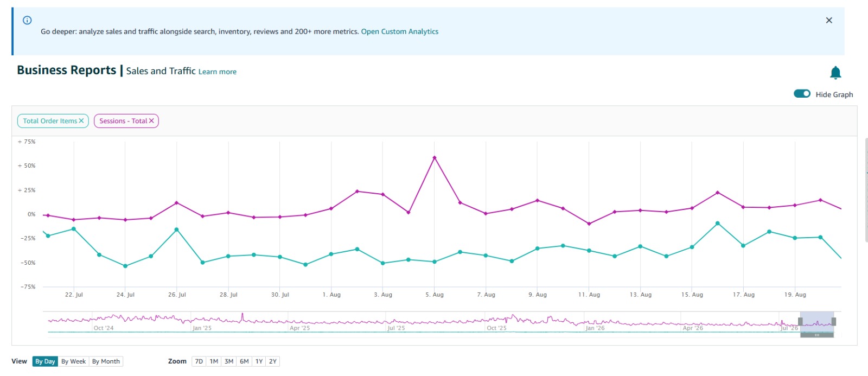The width and height of the screenshot is (868, 376).
Task: Set zoom range to 7D
Action: coord(199,361)
